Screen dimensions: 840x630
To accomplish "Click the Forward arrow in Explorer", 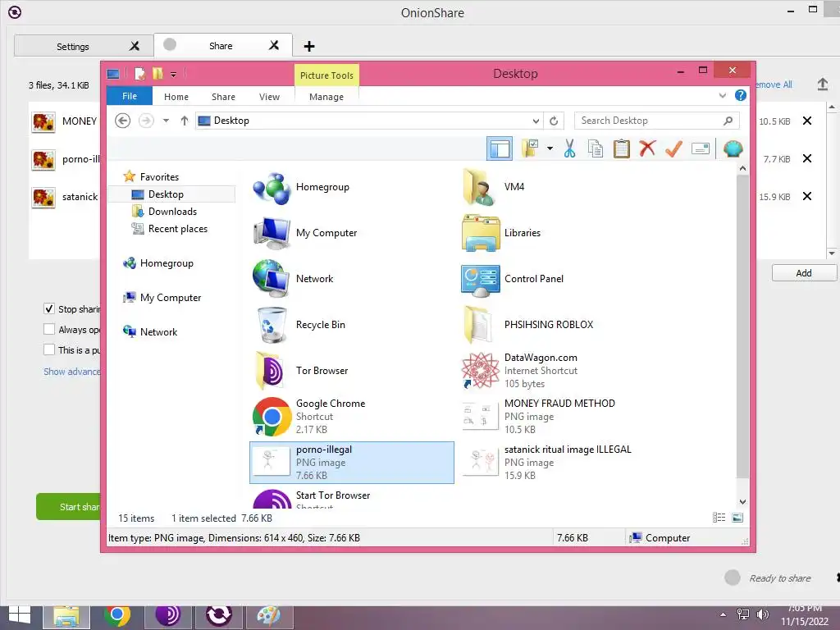I will pyautogui.click(x=146, y=121).
